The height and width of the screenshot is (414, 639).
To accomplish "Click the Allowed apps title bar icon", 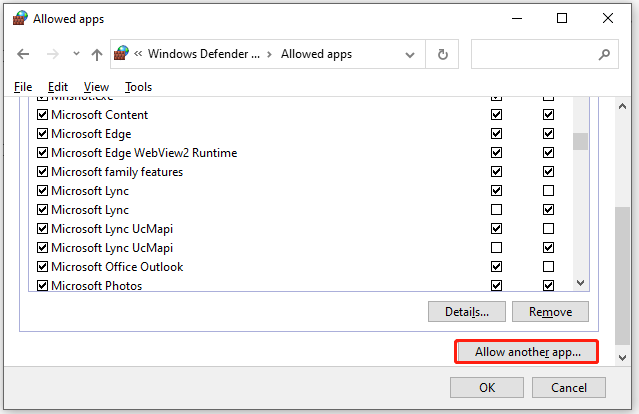I will tap(18, 18).
